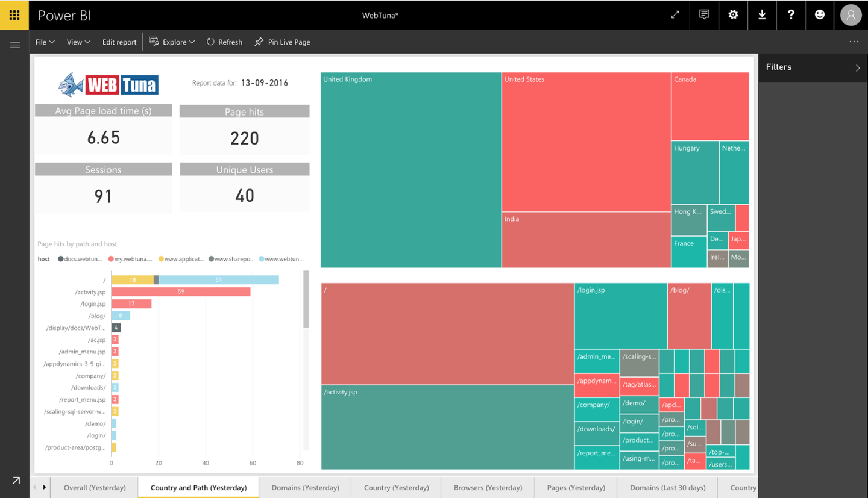Open Pages (Yesterday) tab
Screen dimensions: 868x498
click(576, 487)
